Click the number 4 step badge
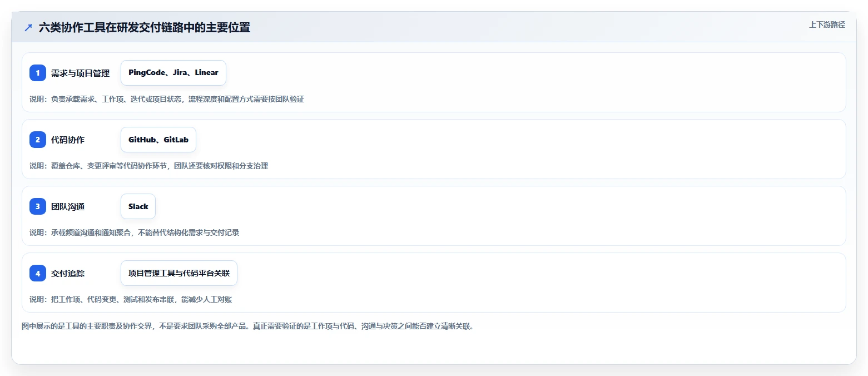 click(38, 273)
